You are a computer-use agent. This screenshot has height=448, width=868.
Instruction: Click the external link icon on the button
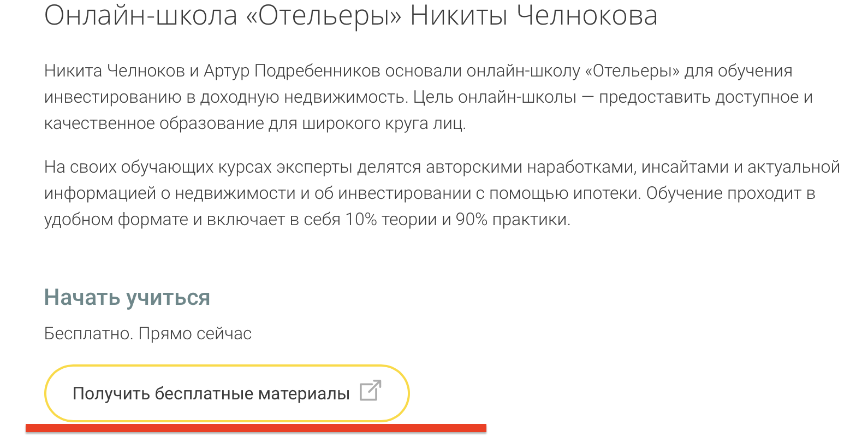pyautogui.click(x=370, y=391)
